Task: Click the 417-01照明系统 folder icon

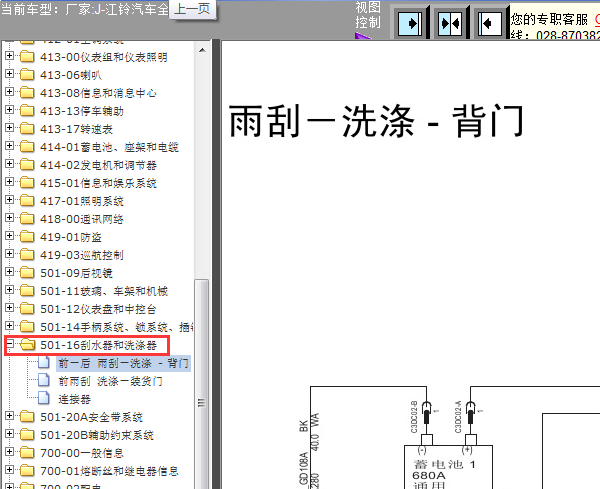Action: pyautogui.click(x=27, y=200)
